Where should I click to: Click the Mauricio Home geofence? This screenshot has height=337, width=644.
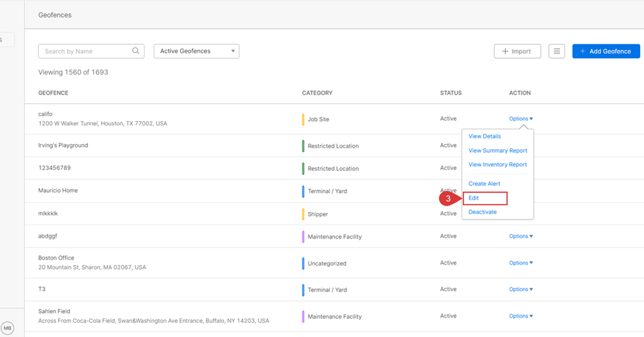click(58, 191)
